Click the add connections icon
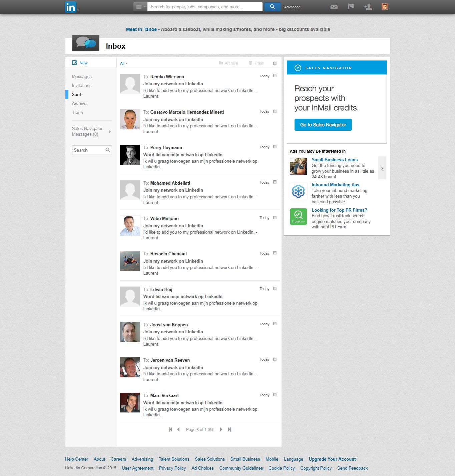The height and width of the screenshot is (476, 455). click(x=368, y=7)
